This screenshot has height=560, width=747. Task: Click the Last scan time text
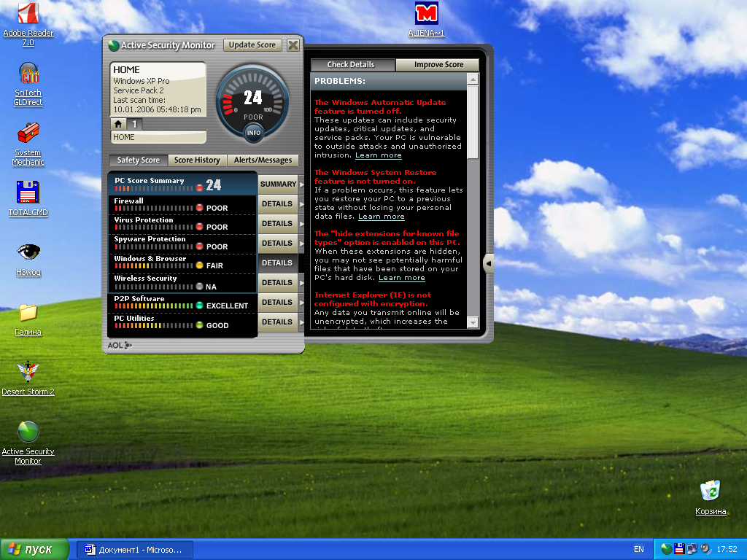(x=139, y=100)
